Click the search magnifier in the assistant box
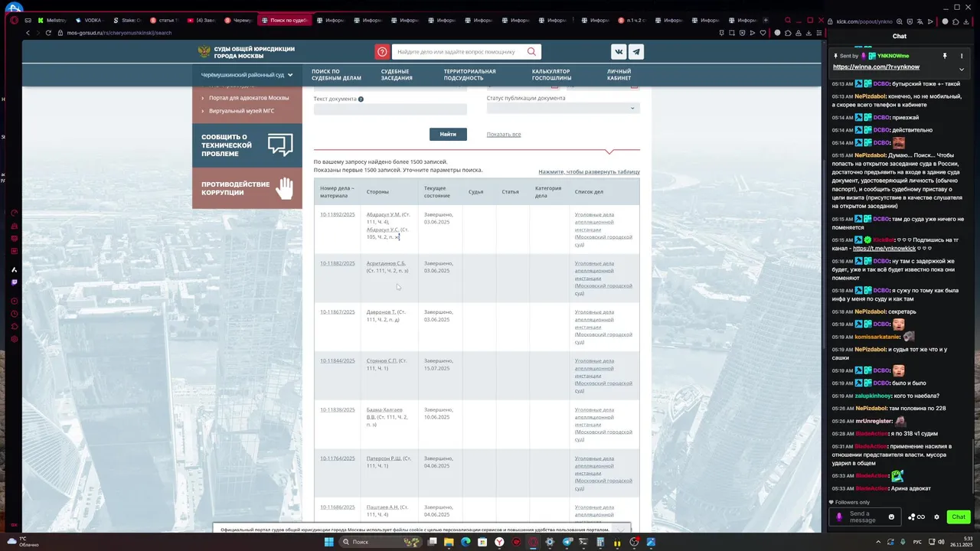This screenshot has width=980, height=551. pos(531,52)
